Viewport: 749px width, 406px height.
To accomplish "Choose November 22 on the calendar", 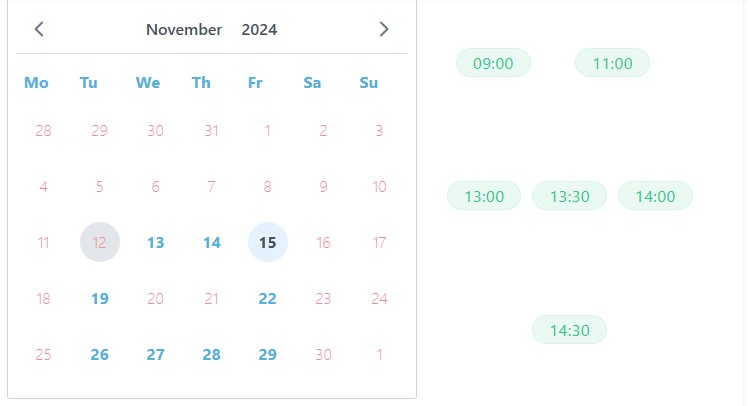I will 267,298.
